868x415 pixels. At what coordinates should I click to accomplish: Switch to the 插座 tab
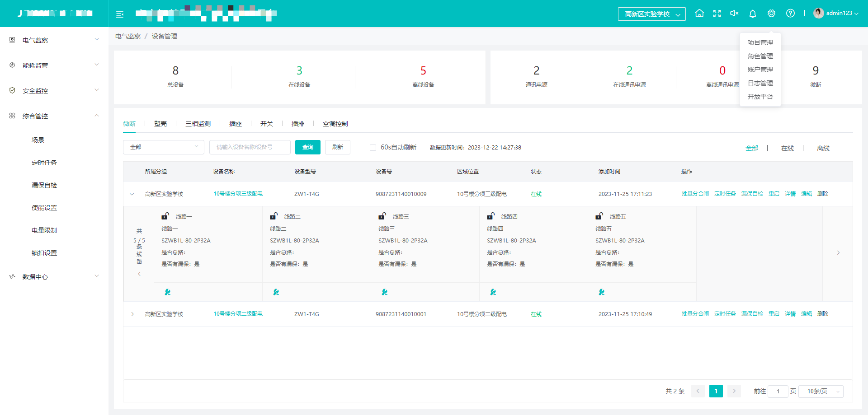pyautogui.click(x=236, y=124)
